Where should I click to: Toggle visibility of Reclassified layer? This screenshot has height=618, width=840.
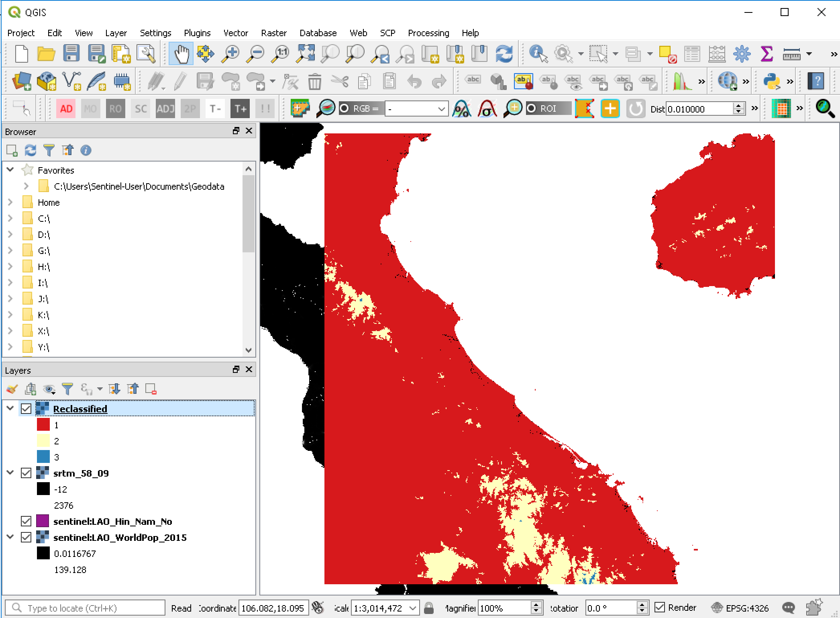(26, 409)
